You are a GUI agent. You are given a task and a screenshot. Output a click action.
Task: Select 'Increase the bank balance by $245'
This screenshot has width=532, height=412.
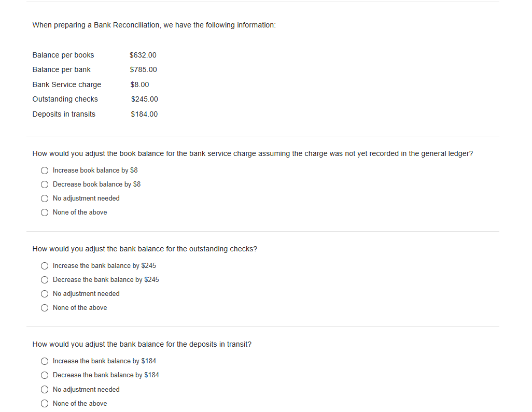point(45,265)
